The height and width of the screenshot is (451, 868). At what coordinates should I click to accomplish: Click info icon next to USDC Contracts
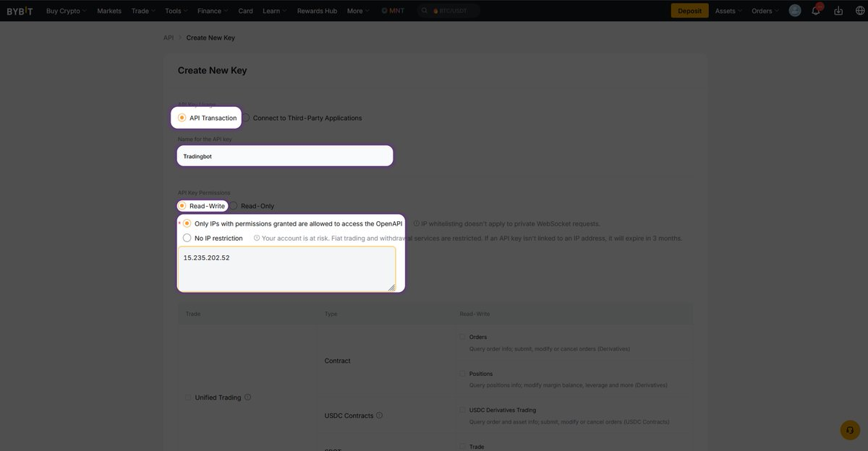coord(380,416)
